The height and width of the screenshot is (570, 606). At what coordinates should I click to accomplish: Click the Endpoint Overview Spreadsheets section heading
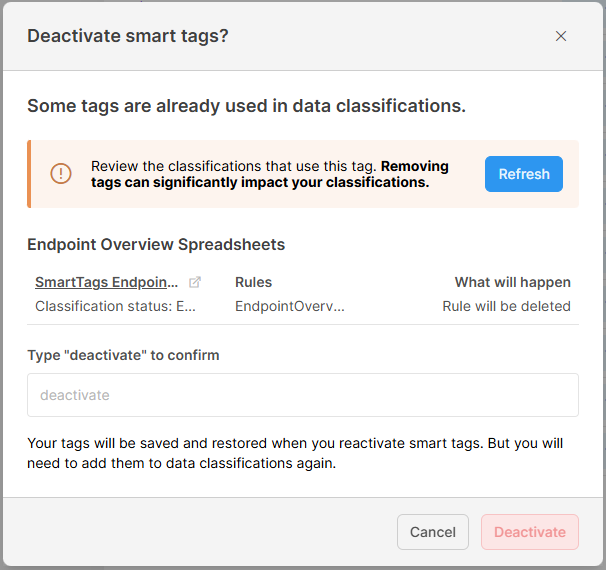(x=156, y=244)
